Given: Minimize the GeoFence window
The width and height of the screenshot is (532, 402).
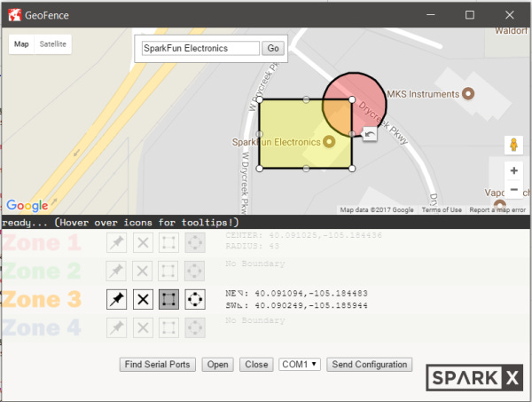Looking at the screenshot, I should coord(431,15).
